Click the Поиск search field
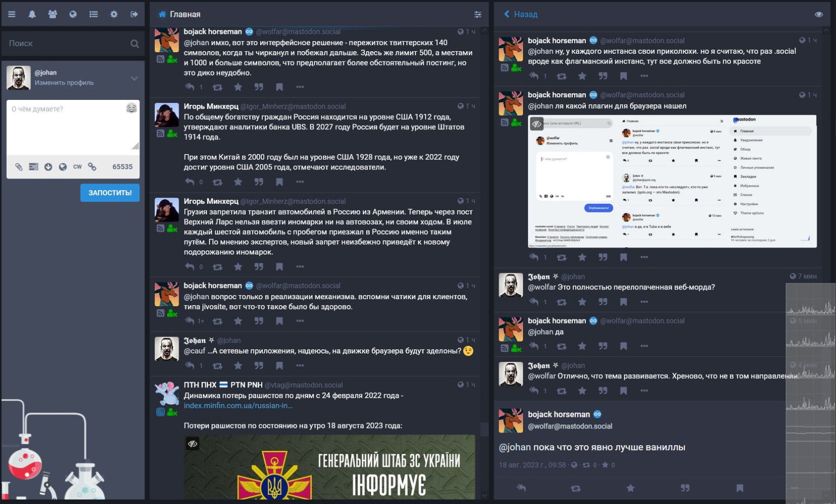This screenshot has width=836, height=504. [67, 44]
